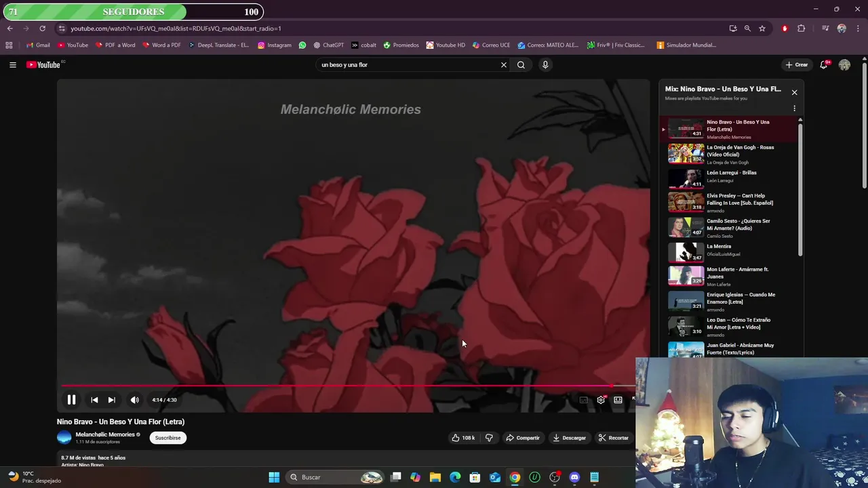This screenshot has height=488, width=868.
Task: Play Leo Dan Cómo Te Extraño Mi Amor
Action: coord(729,327)
